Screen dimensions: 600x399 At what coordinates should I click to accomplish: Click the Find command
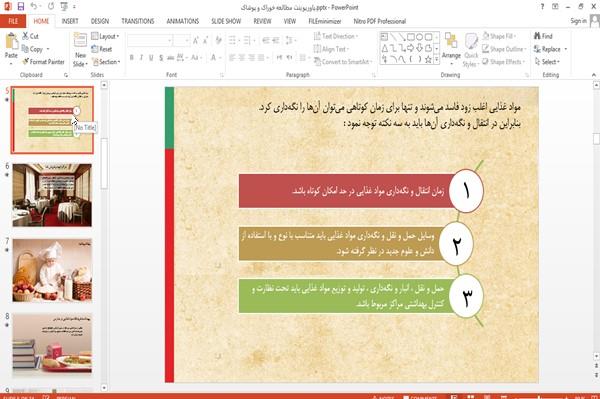pyautogui.click(x=543, y=36)
